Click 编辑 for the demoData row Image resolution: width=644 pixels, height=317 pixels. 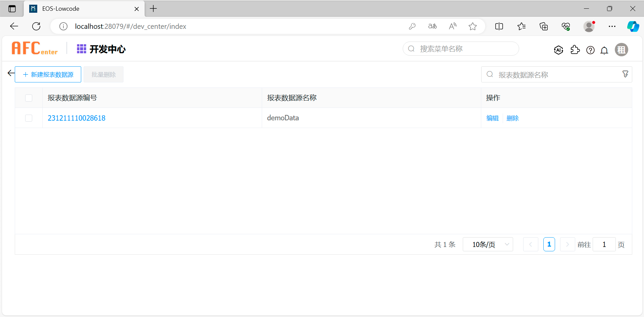(492, 118)
